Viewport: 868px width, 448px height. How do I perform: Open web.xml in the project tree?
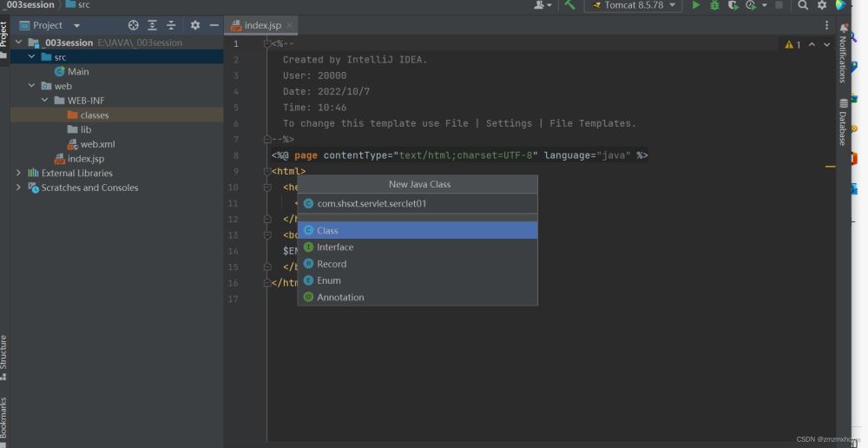[x=97, y=144]
